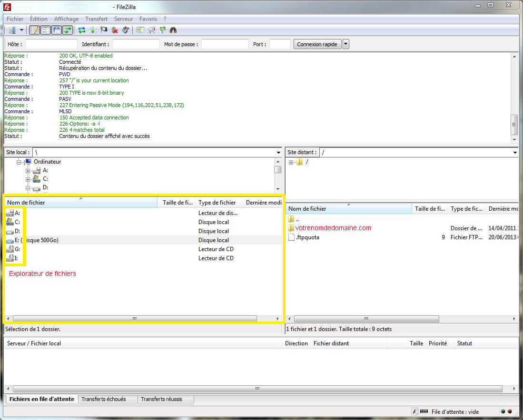
Task: Search remote files with binoculars icon
Action: (173, 30)
